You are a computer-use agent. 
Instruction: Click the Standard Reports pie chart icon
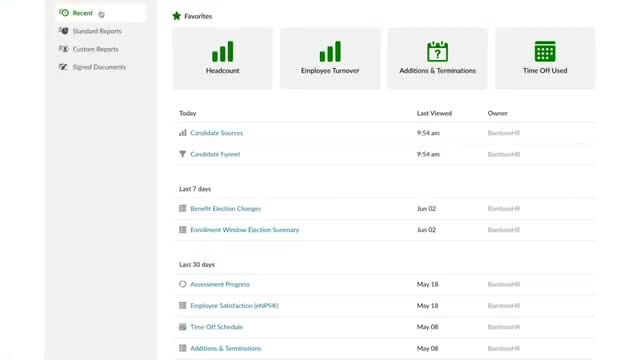(x=64, y=31)
